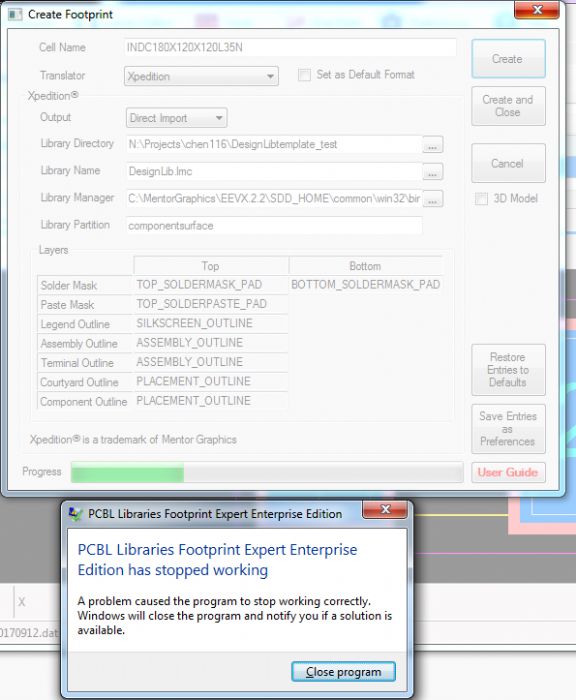Toggle the 3D Model checkbox

pyautogui.click(x=481, y=199)
